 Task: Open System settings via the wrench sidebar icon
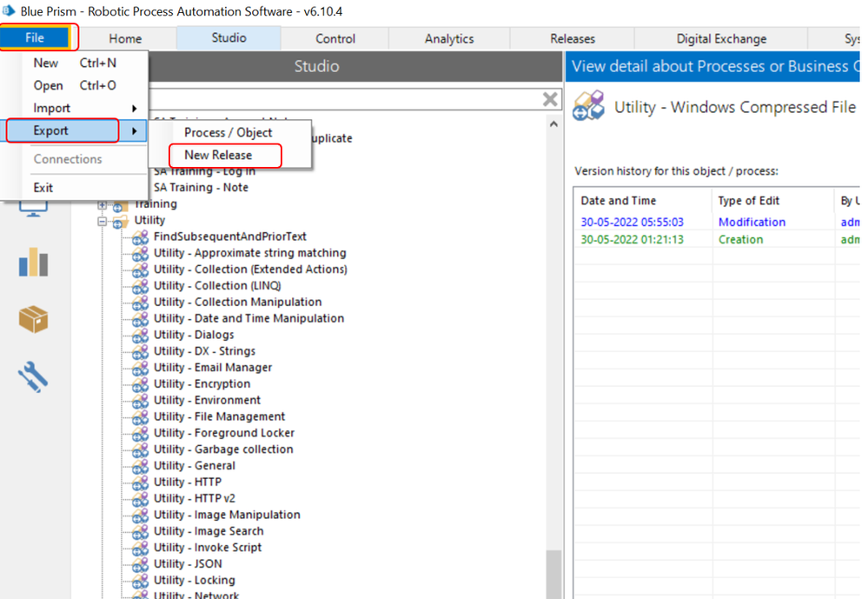[34, 377]
